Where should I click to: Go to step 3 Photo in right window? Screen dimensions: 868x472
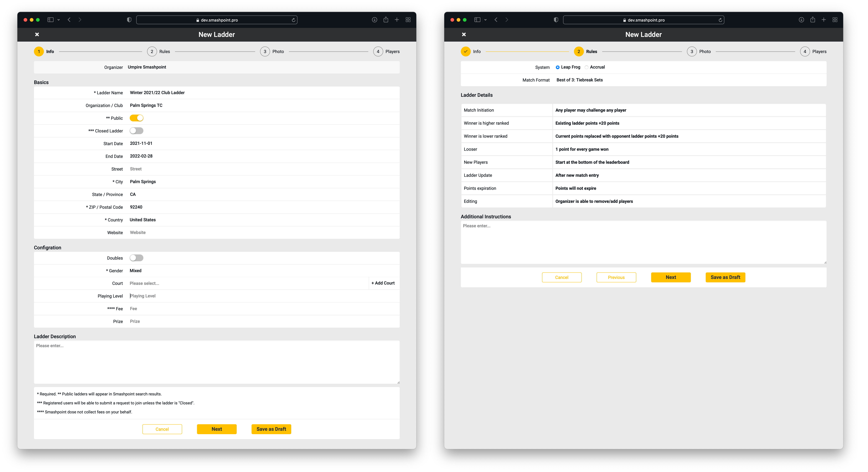pyautogui.click(x=699, y=52)
